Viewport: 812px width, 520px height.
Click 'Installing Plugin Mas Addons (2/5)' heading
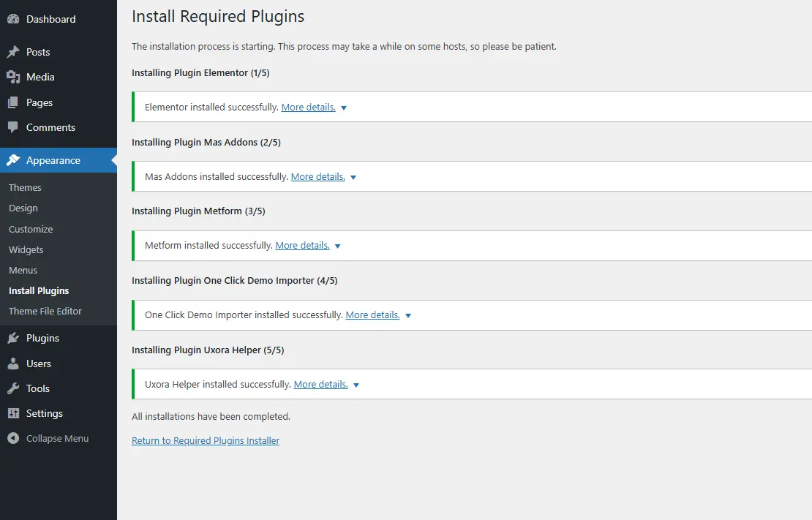coord(206,143)
